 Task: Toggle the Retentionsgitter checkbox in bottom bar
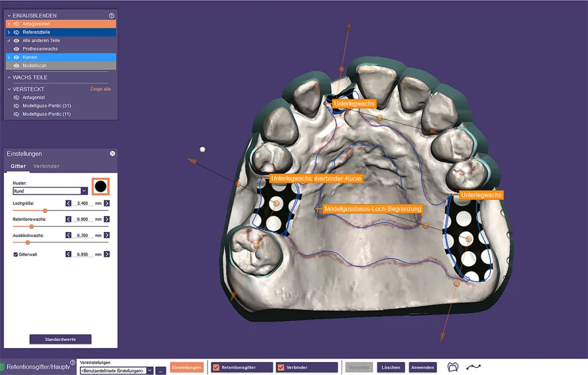point(216,368)
